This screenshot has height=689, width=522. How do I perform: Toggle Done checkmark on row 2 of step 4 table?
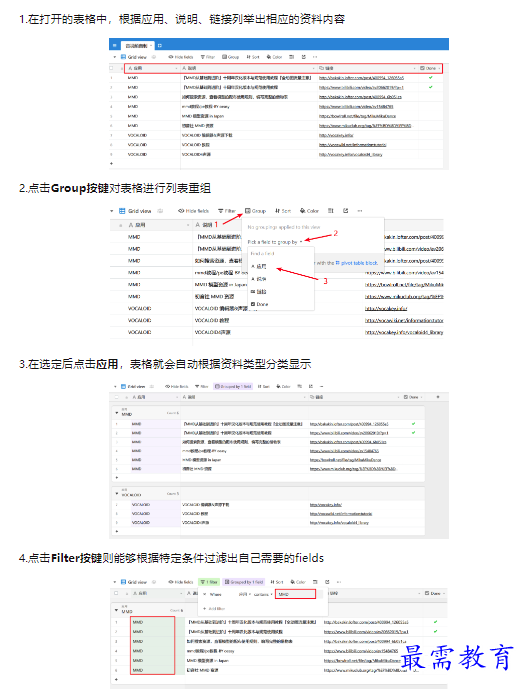pos(435,631)
